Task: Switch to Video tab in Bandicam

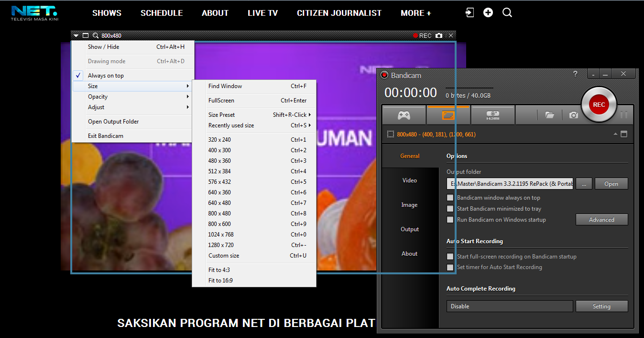Action: coord(410,180)
